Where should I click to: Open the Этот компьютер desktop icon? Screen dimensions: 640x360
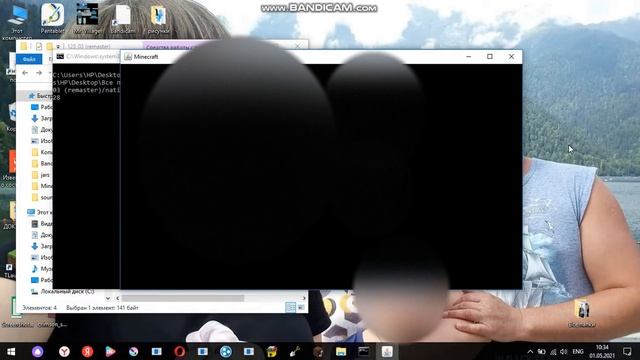click(17, 21)
